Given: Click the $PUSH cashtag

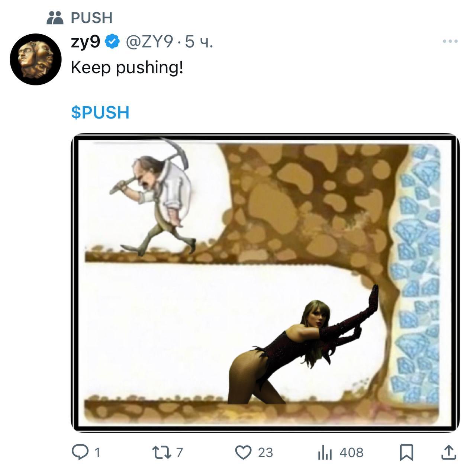Looking at the screenshot, I should [x=100, y=112].
